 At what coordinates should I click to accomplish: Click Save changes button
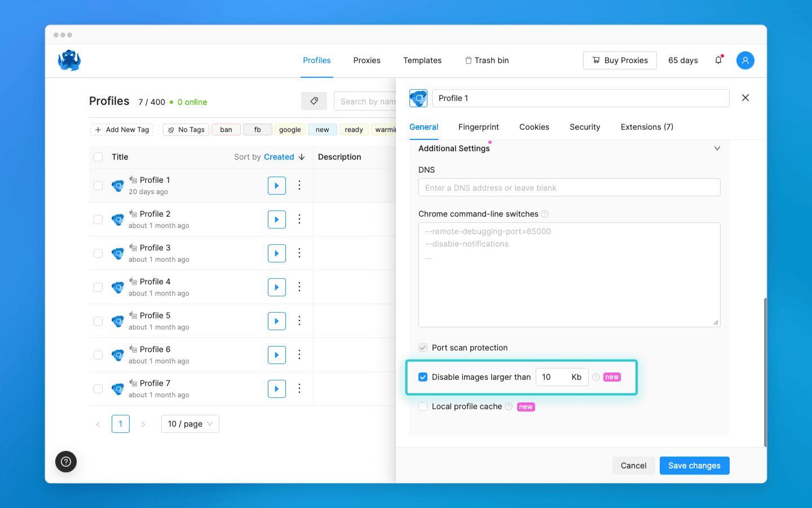tap(694, 466)
